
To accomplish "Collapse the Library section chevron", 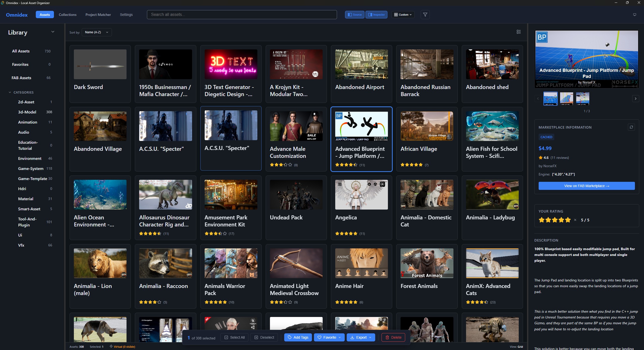I will tap(53, 32).
